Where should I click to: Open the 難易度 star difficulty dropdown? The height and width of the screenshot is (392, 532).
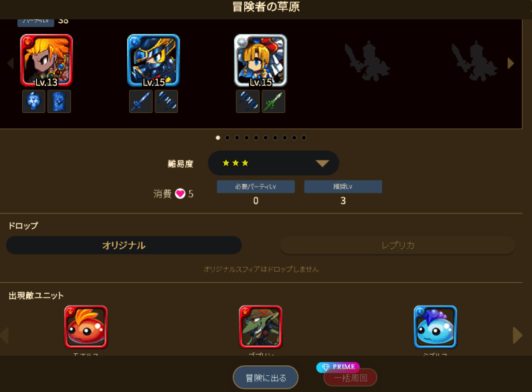pos(273,163)
